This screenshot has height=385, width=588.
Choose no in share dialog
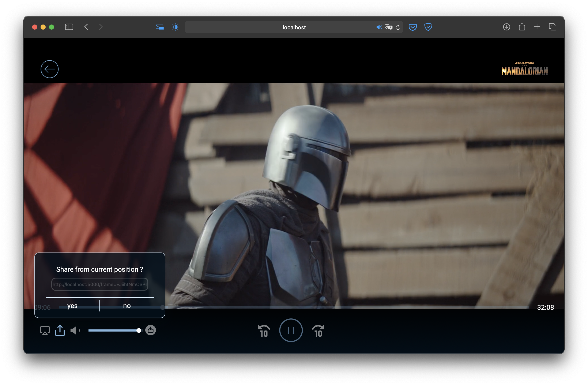[x=127, y=306]
